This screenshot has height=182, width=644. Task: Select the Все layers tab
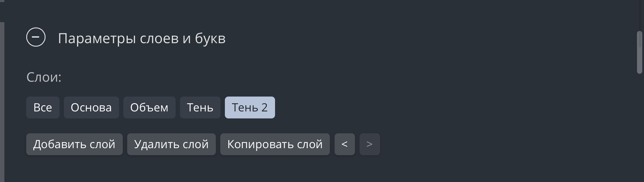tap(43, 107)
